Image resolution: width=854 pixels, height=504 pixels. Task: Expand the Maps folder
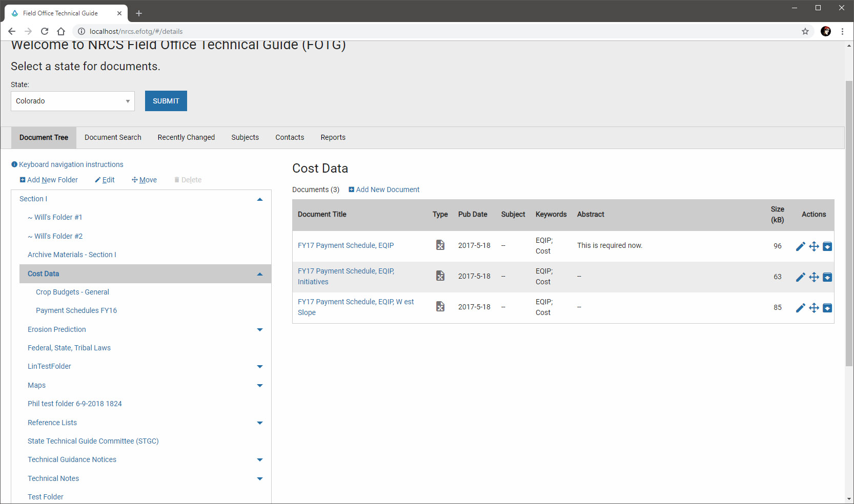(260, 386)
